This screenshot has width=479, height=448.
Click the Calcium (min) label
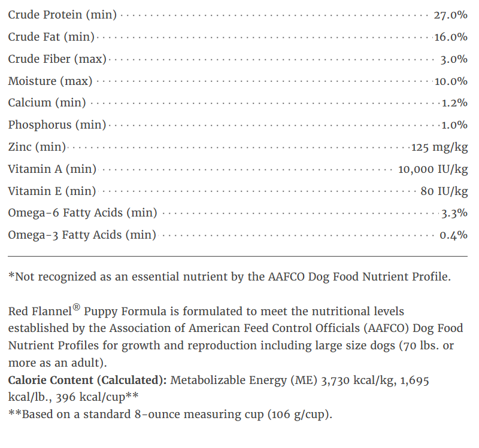pyautogui.click(x=47, y=103)
